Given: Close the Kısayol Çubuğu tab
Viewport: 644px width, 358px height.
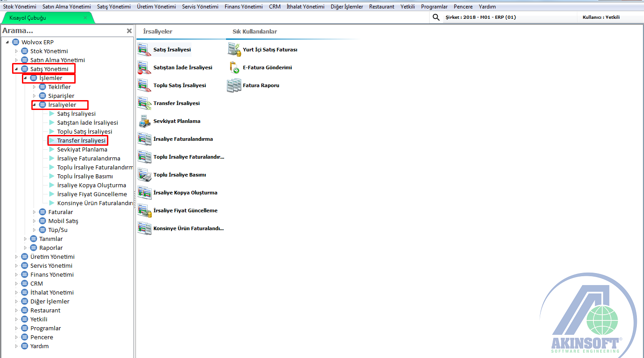Looking at the screenshot, I should [x=85, y=18].
